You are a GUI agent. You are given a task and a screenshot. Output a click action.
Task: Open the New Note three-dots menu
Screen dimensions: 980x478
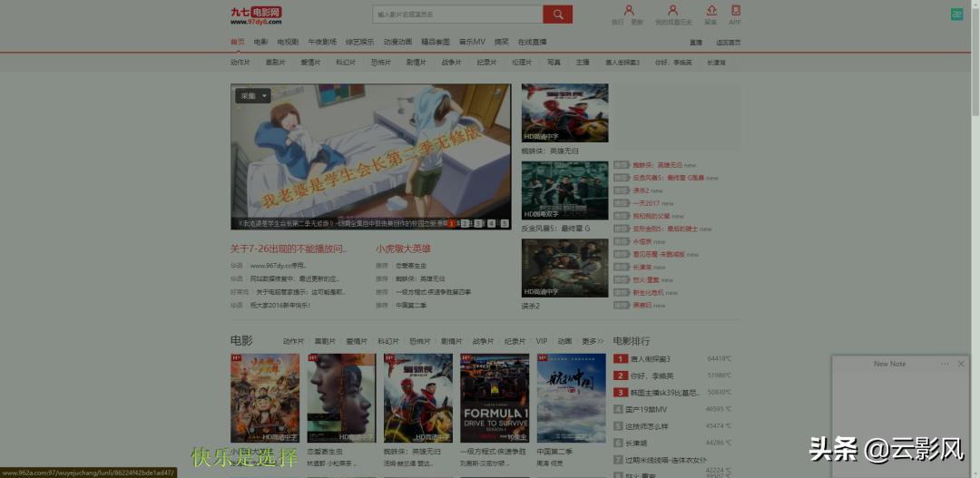pyautogui.click(x=945, y=364)
